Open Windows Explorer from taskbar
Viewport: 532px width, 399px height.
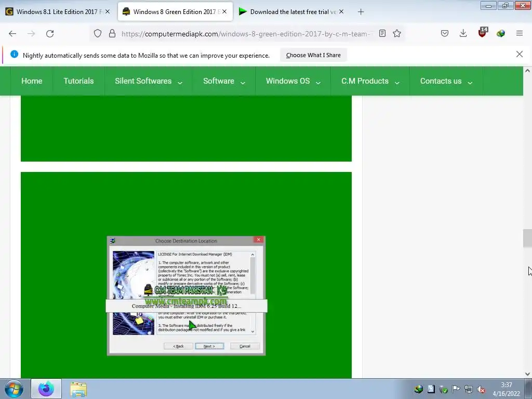[x=79, y=389]
